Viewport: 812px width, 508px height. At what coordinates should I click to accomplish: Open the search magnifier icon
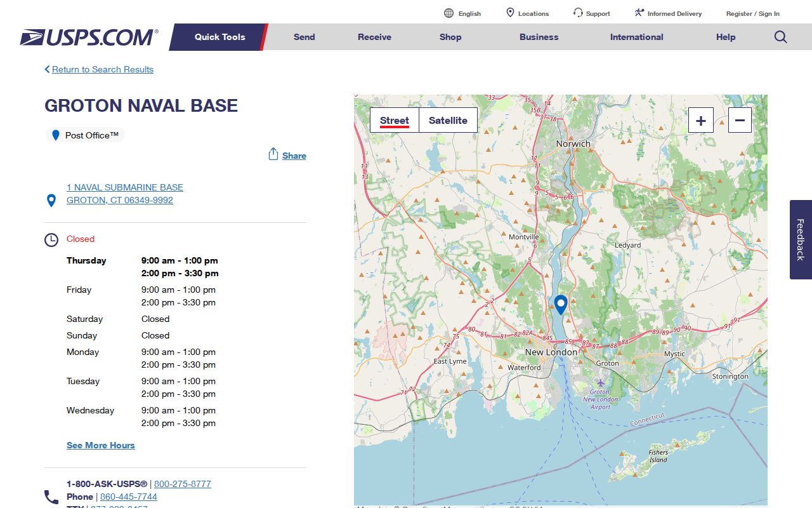click(780, 37)
